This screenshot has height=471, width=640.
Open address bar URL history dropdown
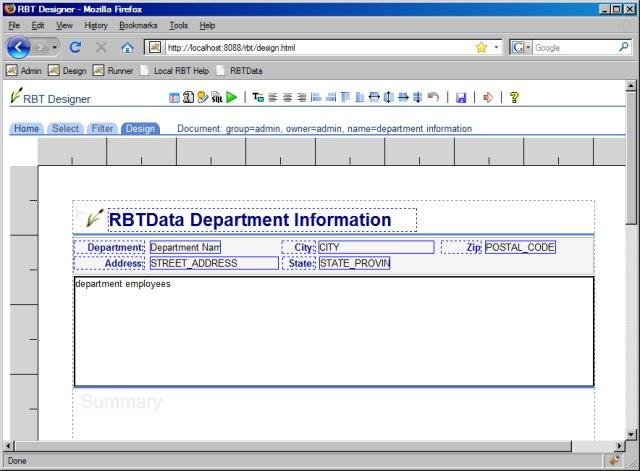point(496,47)
